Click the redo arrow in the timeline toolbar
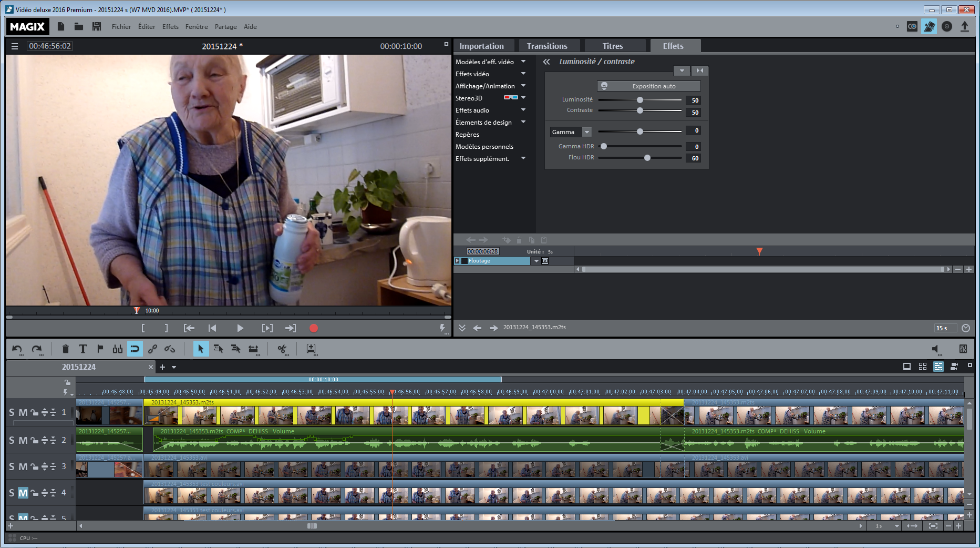The width and height of the screenshot is (980, 548). click(x=37, y=349)
